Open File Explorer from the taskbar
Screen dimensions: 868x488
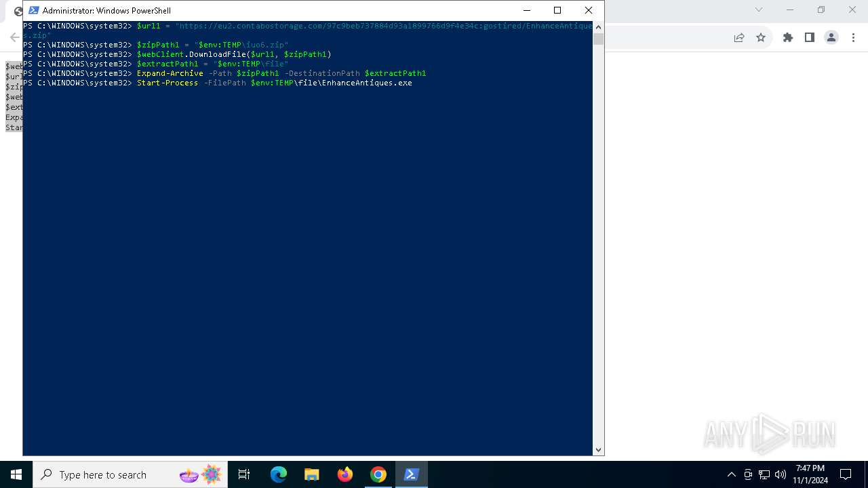[311, 474]
